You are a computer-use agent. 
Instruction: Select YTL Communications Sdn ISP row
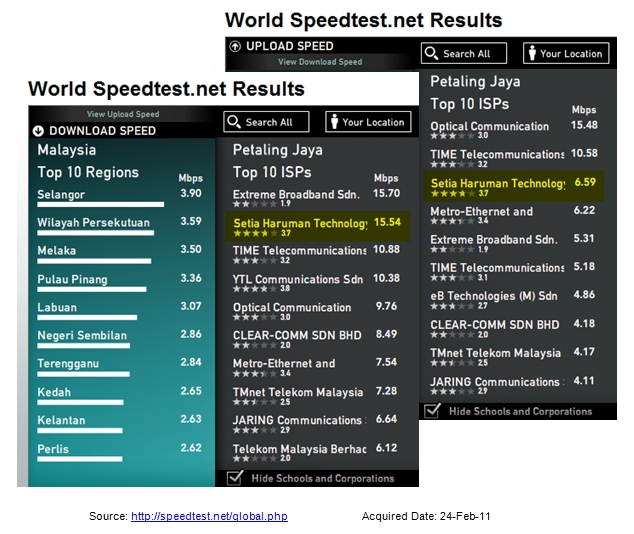tap(317, 283)
